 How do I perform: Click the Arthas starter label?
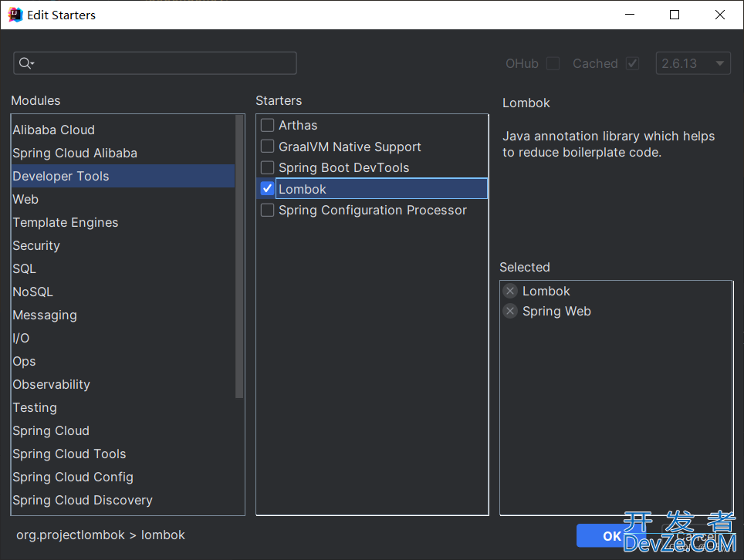(x=298, y=125)
